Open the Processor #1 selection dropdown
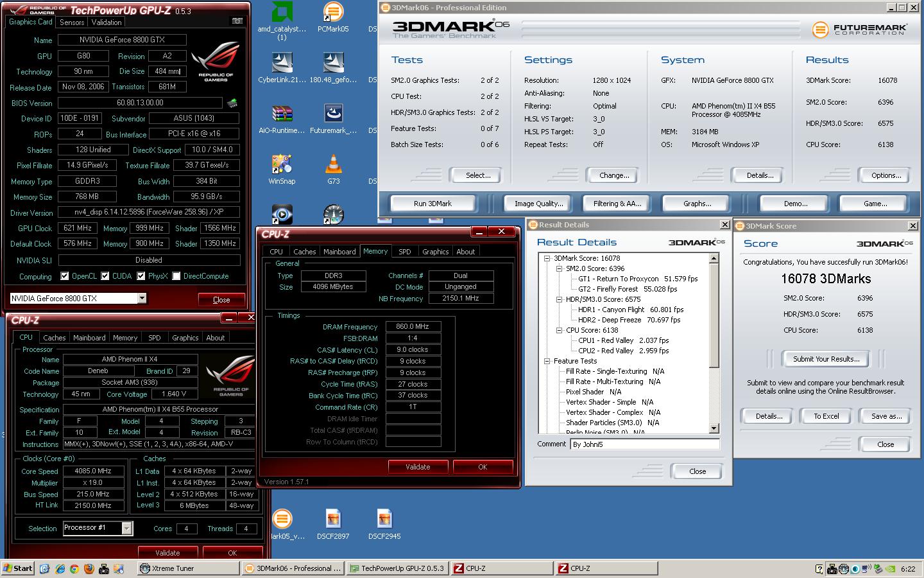Screen dimensions: 924x578 click(x=127, y=528)
